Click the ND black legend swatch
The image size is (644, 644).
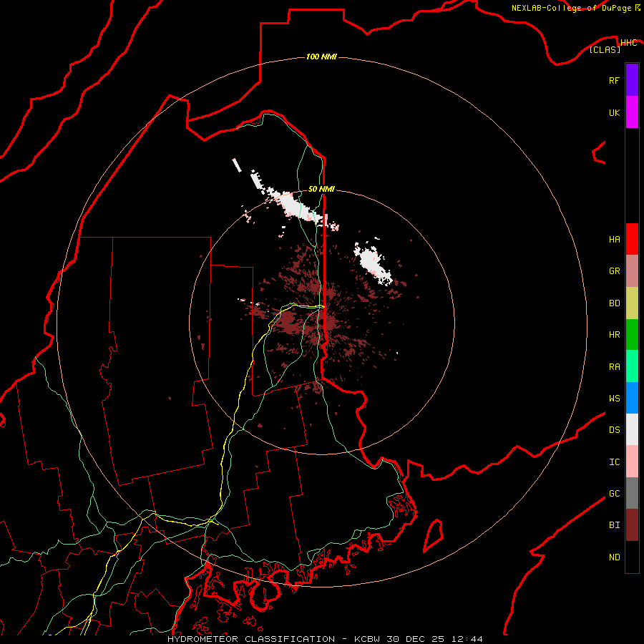tap(632, 557)
